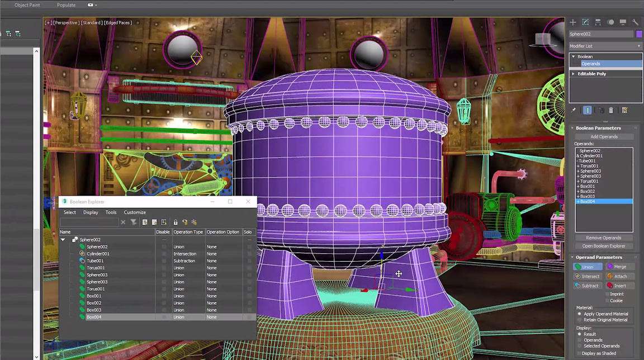Open the Modifier List dropdown
The width and height of the screenshot is (644, 360).
click(605, 46)
